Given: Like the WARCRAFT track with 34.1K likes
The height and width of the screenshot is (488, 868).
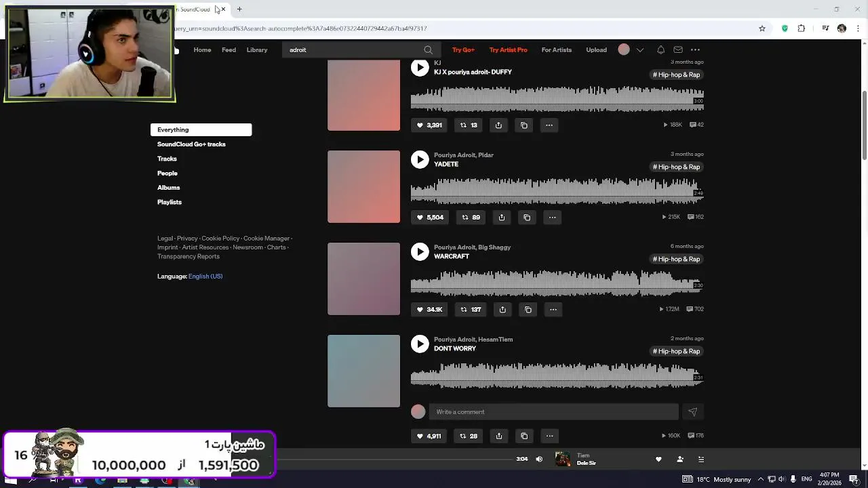Looking at the screenshot, I should [429, 309].
